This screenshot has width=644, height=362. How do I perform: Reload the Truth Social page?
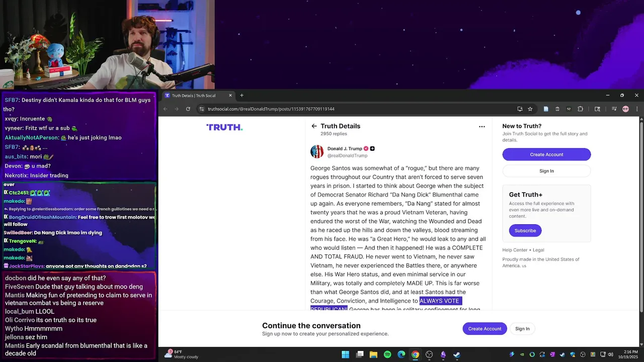tap(188, 109)
